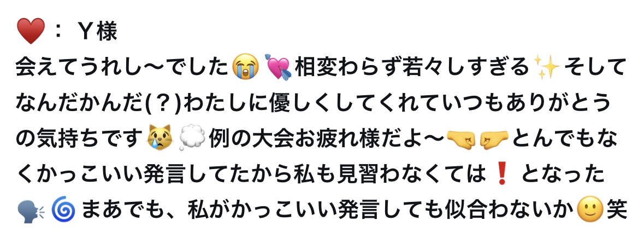Click the final character '笑'
The width and height of the screenshot is (644, 244).
pos(617,210)
